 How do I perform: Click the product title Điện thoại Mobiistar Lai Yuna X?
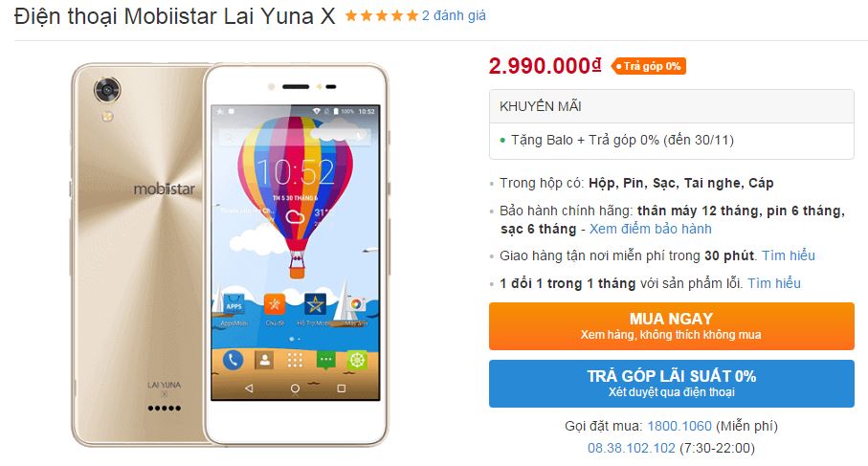click(175, 16)
